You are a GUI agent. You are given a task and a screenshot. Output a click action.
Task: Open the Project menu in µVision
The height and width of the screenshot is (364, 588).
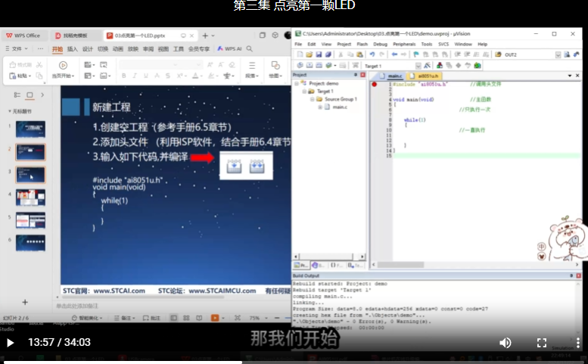coord(344,44)
